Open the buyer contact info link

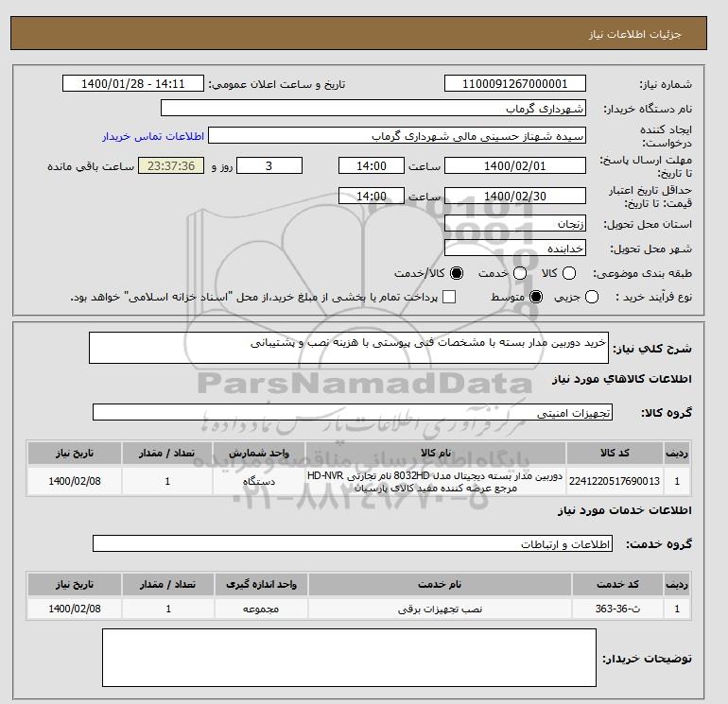click(x=153, y=136)
